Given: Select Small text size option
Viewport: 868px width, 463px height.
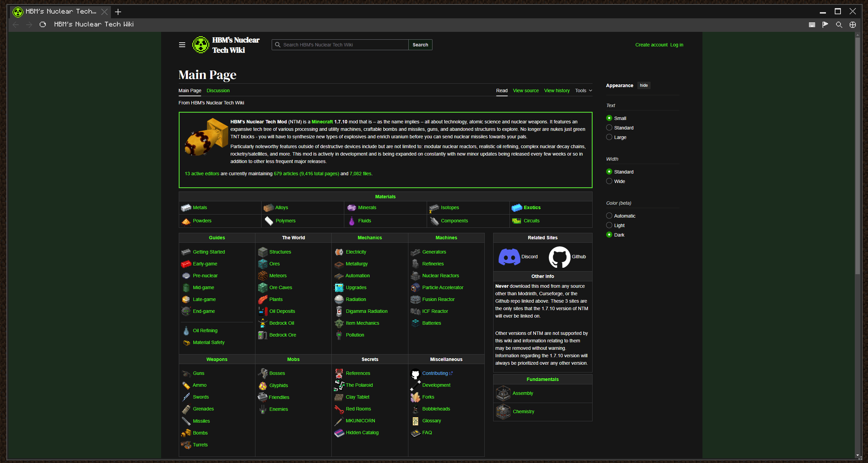Looking at the screenshot, I should [609, 118].
